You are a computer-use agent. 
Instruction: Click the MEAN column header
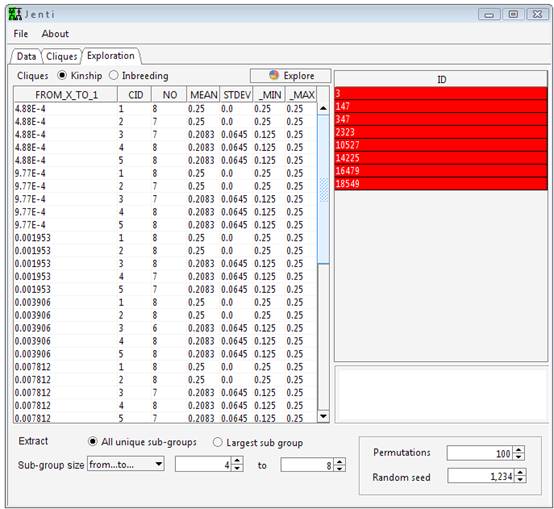click(203, 95)
